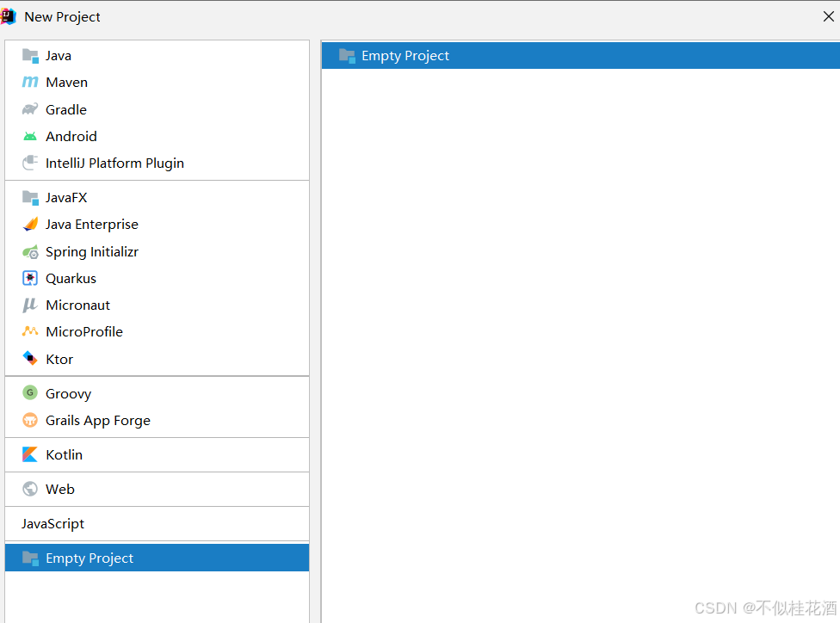
Task: Click the IntelliJ IDEA logo in the title bar
Action: pyautogui.click(x=8, y=16)
